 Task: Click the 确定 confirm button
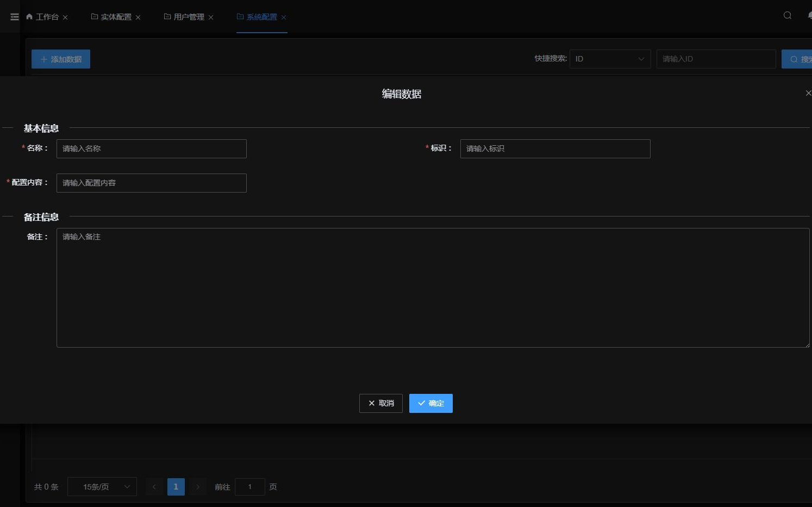(430, 403)
